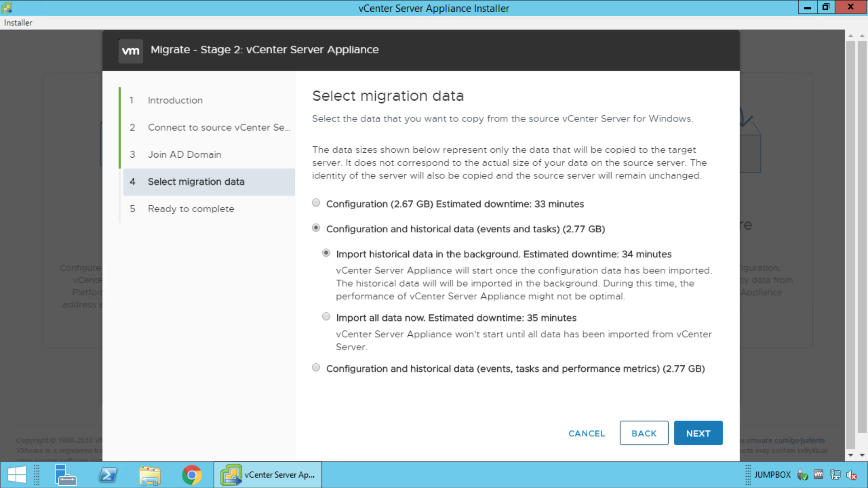This screenshot has height=488, width=868.
Task: Click the vm logo in wizard header
Action: pyautogui.click(x=131, y=51)
